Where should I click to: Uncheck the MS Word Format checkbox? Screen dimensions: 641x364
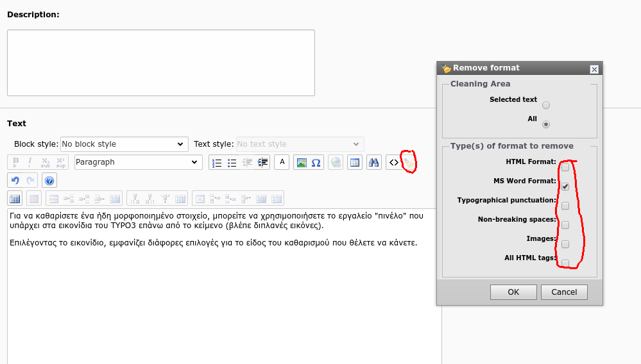click(565, 186)
